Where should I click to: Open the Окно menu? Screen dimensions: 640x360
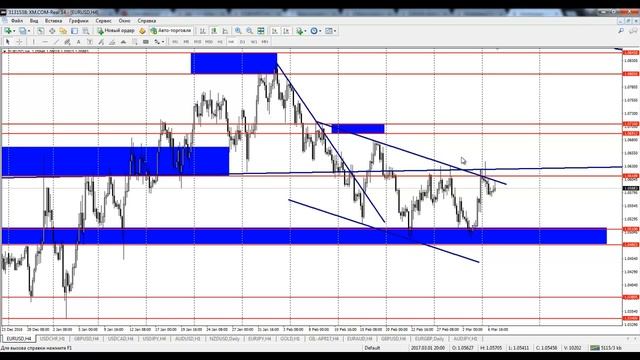pyautogui.click(x=124, y=20)
